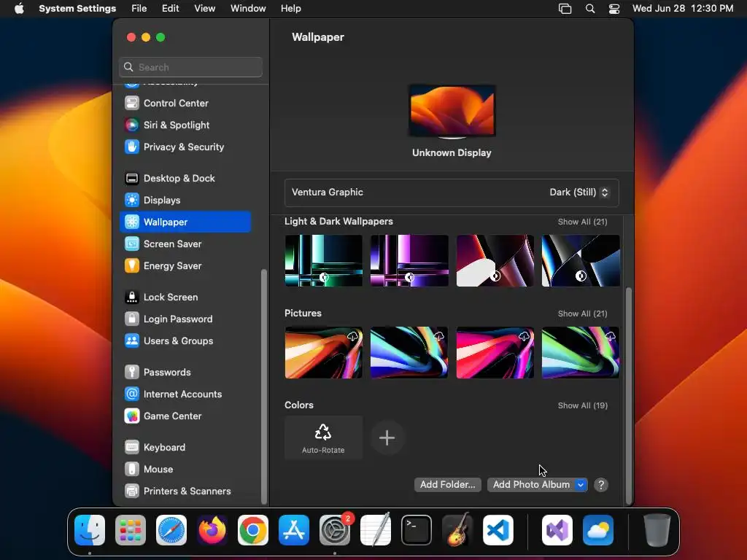Select the dark blue dynamic wallpaper

[581, 260]
